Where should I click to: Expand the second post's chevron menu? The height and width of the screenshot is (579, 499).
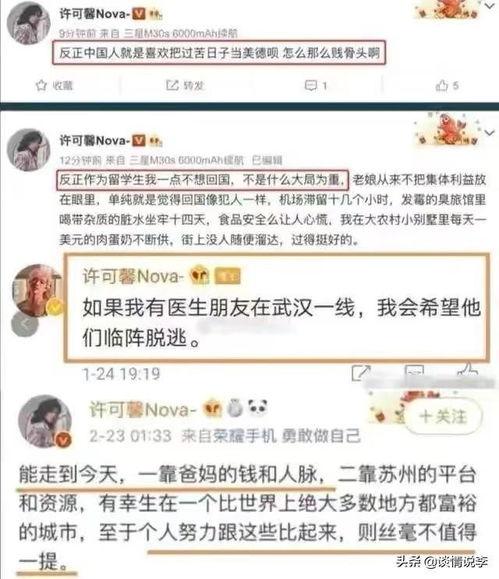click(490, 133)
